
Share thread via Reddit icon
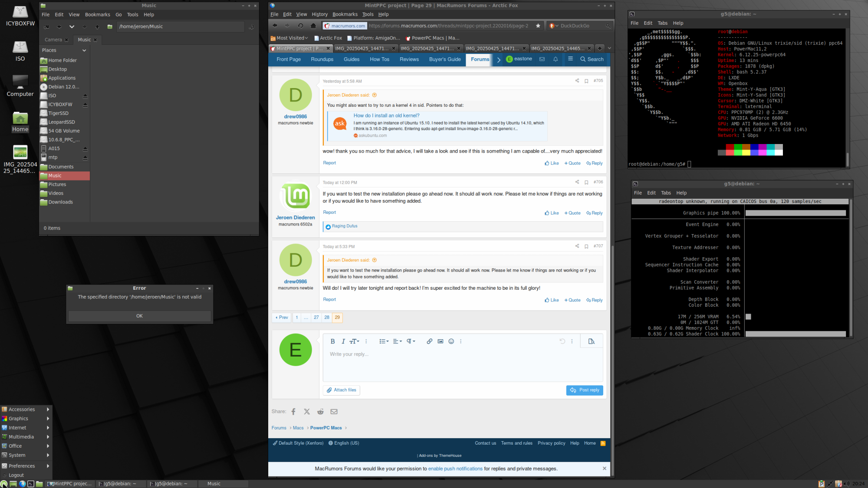[320, 412]
